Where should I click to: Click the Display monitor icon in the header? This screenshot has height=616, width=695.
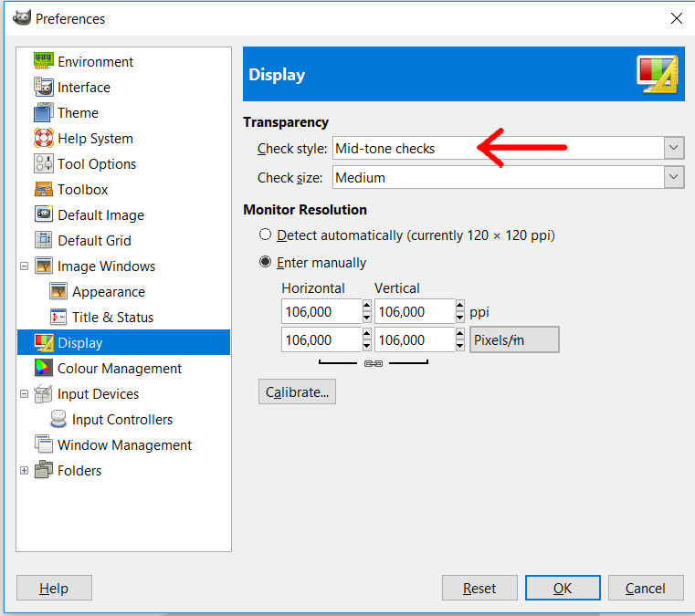(x=658, y=75)
